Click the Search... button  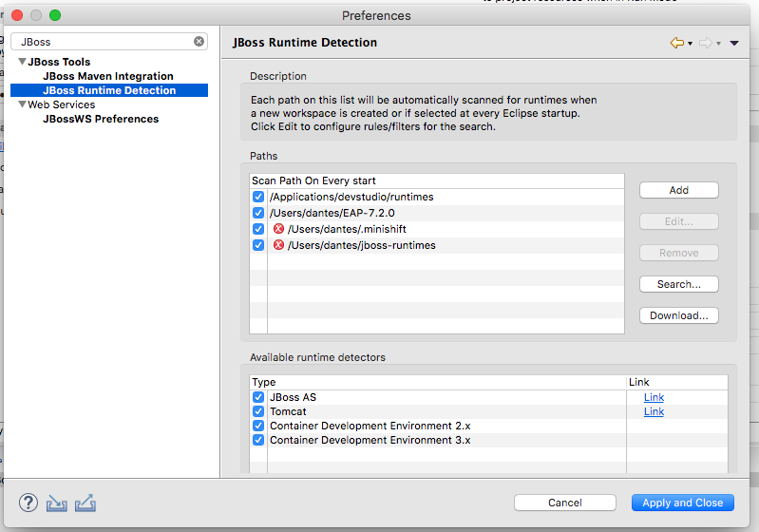click(x=678, y=284)
